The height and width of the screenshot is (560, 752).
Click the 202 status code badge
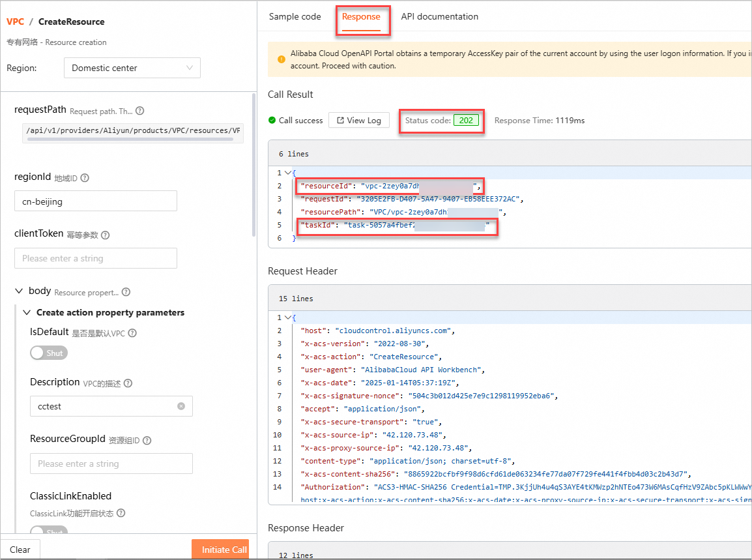pyautogui.click(x=466, y=121)
